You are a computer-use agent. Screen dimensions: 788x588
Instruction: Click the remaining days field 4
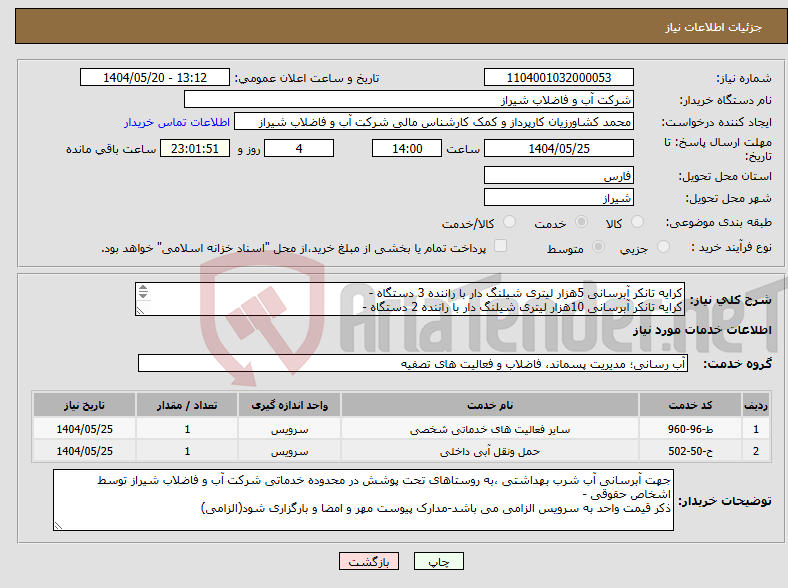pos(299,148)
